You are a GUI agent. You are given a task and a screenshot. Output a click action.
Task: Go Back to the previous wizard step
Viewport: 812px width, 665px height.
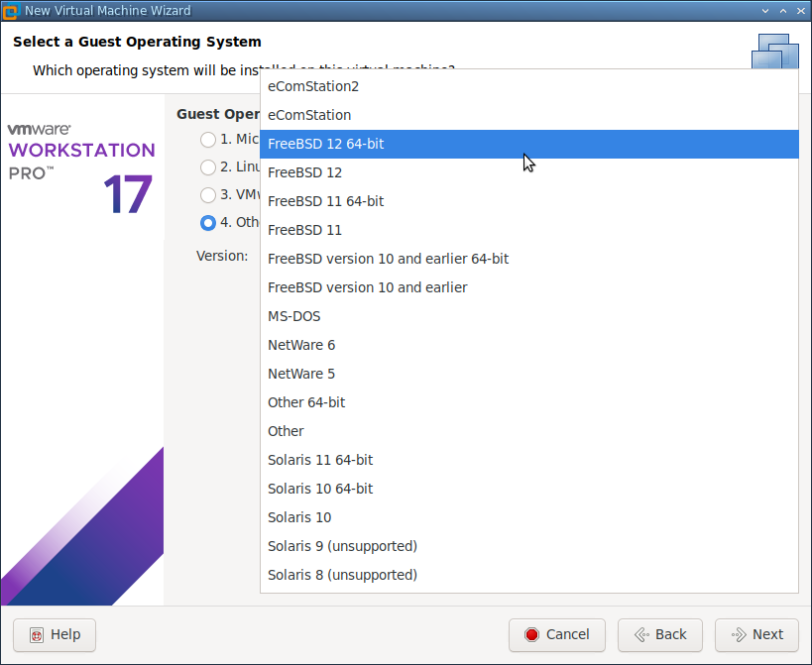[x=660, y=635]
